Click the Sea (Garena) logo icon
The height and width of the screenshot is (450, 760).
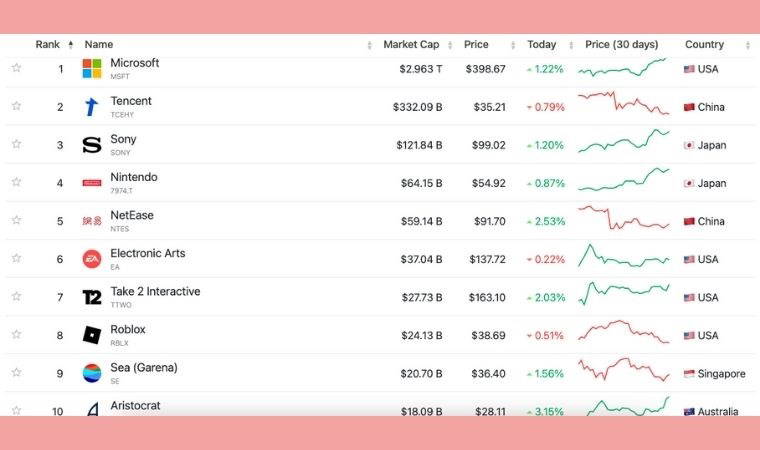coord(92,373)
